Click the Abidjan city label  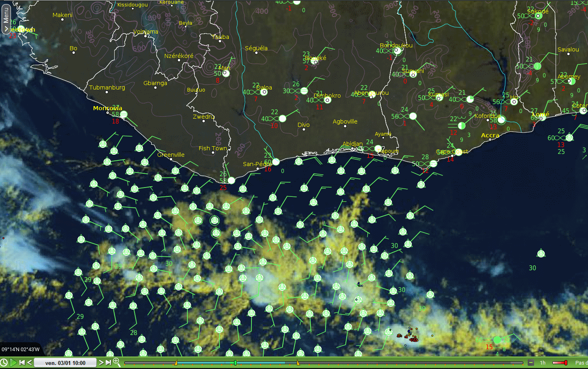[x=353, y=144]
